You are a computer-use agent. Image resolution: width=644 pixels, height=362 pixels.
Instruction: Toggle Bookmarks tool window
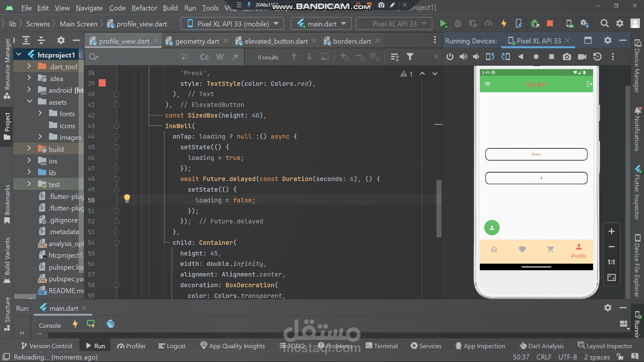click(x=7, y=204)
